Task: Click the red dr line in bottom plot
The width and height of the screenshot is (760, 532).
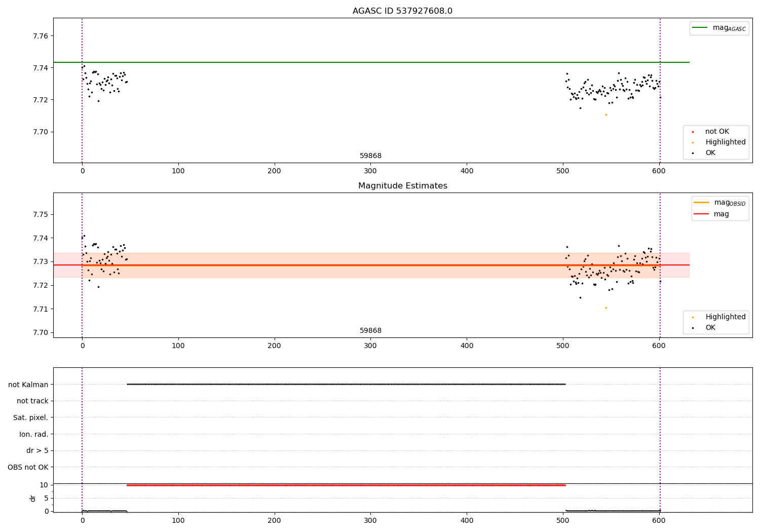Action: 346,485
